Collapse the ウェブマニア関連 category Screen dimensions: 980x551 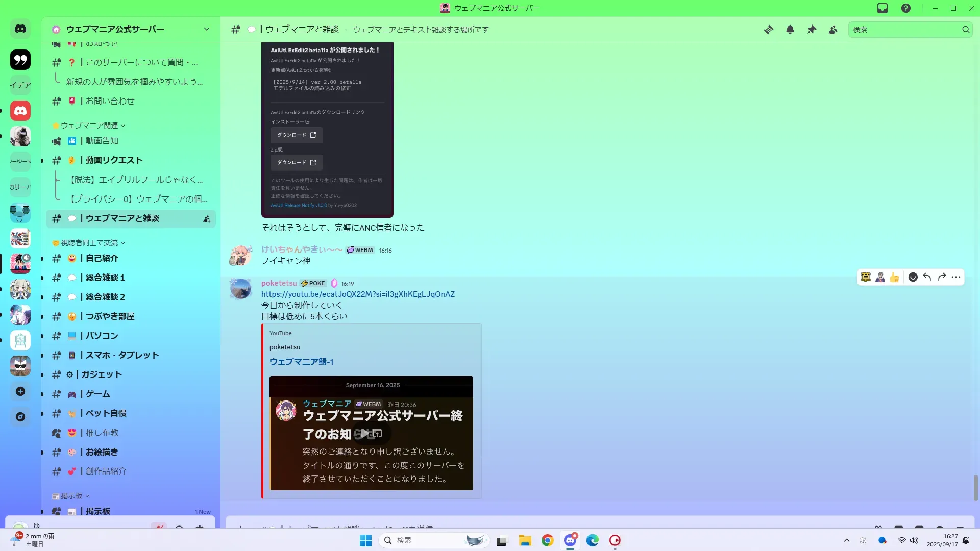pos(89,126)
